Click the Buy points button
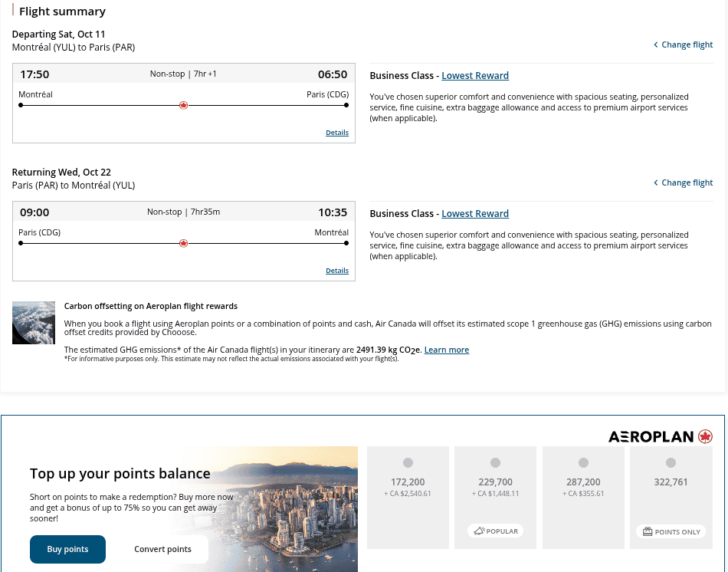 click(x=67, y=549)
